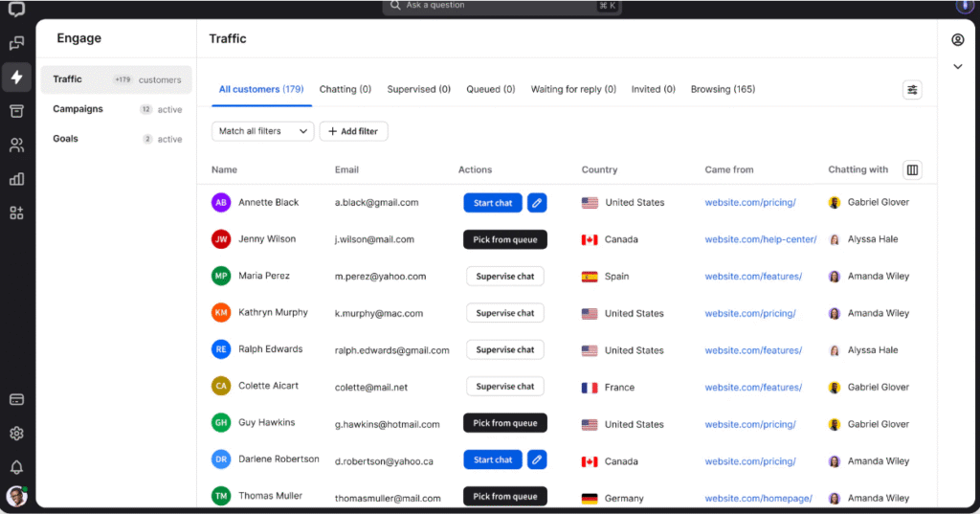Click the notifications bell icon
This screenshot has height=514, width=980.
point(16,467)
